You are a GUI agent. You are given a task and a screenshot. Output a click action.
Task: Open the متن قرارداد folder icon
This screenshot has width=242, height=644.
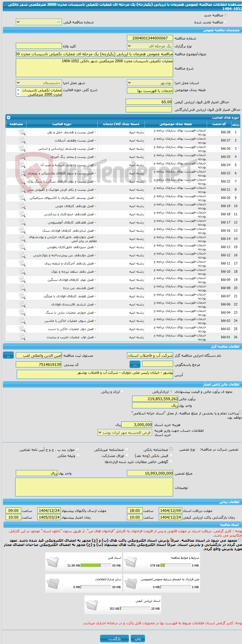point(131,583)
